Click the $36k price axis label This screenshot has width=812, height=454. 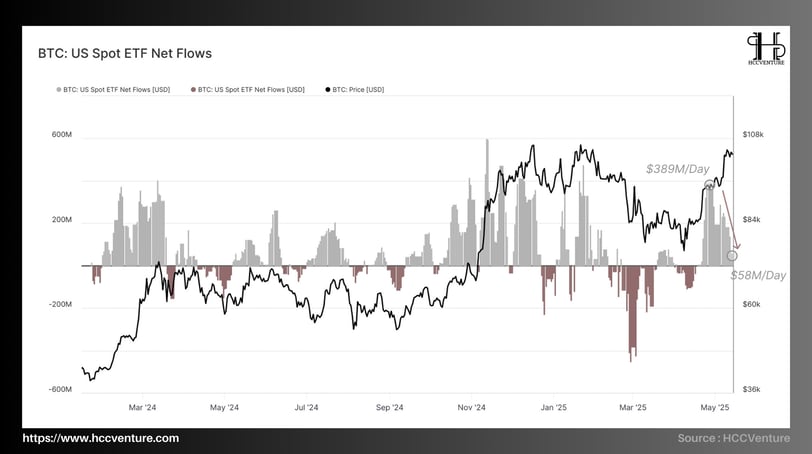pyautogui.click(x=751, y=389)
